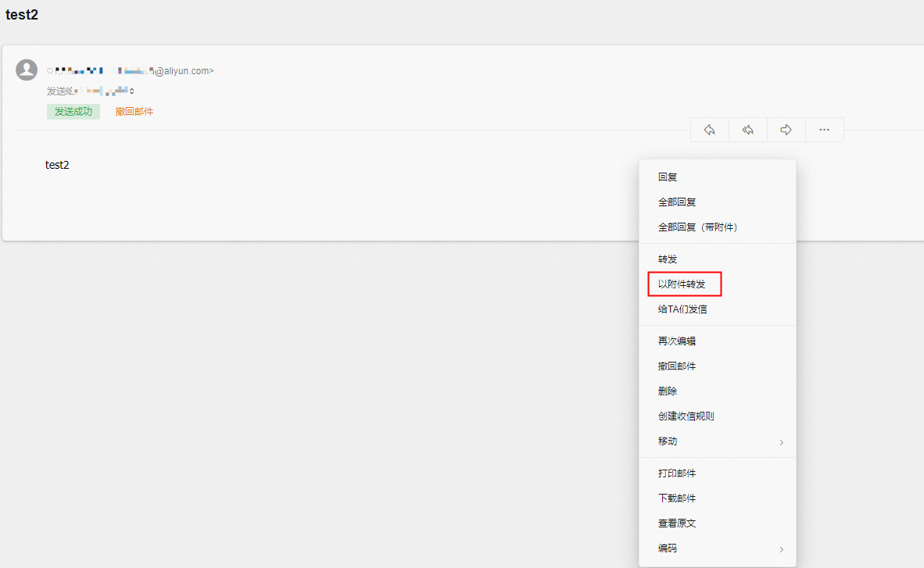This screenshot has width=924, height=568.
Task: Choose 创建收信规则 menu entry
Action: pyautogui.click(x=686, y=416)
